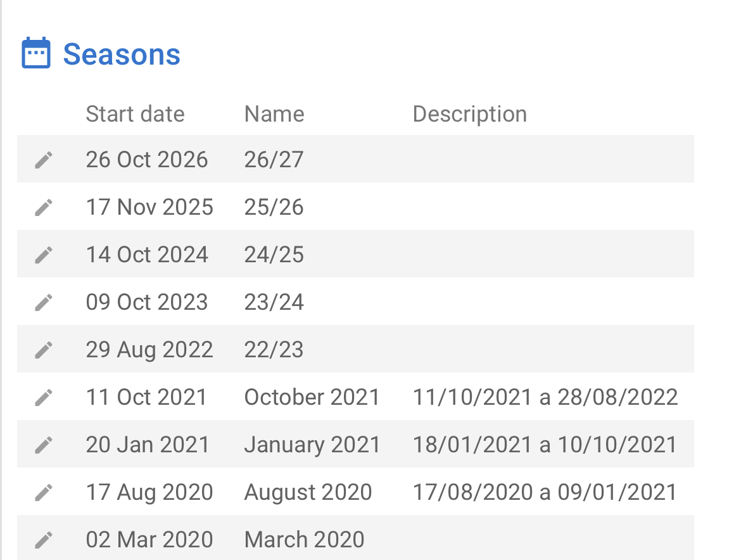
Task: Click description 11/10/2021 a 28/08/2022
Action: point(545,397)
